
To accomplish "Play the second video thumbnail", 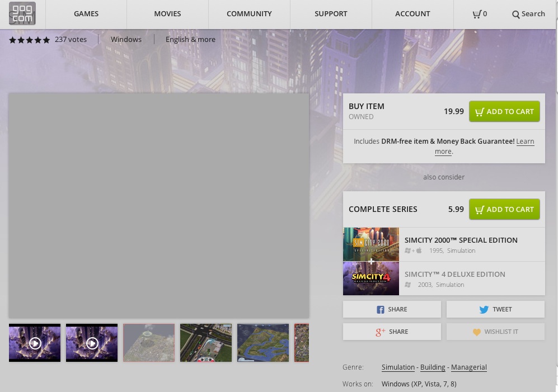I will click(x=92, y=343).
